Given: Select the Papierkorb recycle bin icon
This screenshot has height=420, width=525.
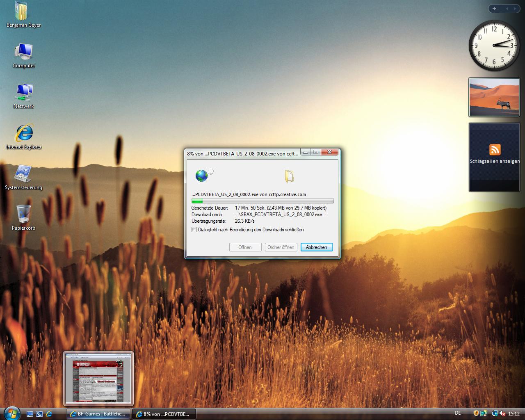Looking at the screenshot, I should pyautogui.click(x=23, y=218).
